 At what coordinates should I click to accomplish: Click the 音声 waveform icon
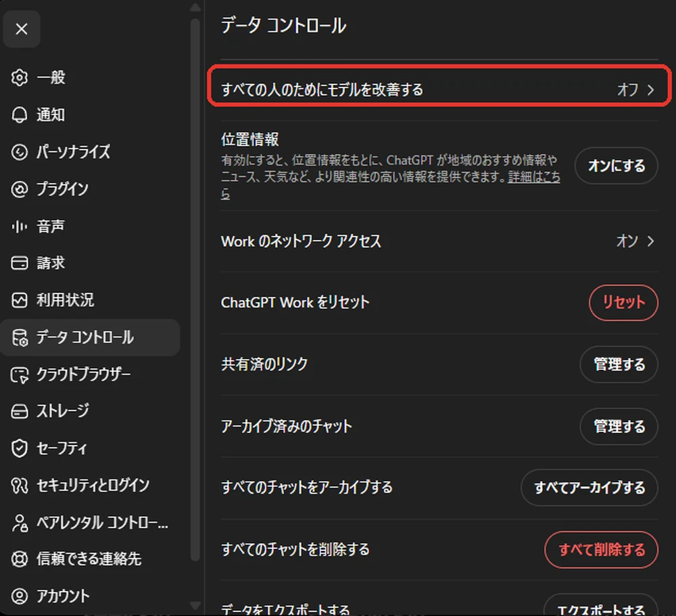(x=20, y=226)
